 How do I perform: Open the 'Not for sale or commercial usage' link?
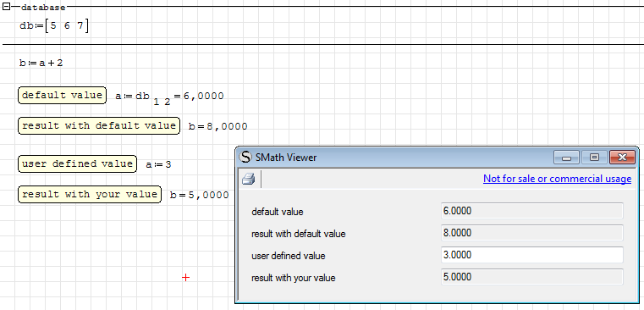pos(557,179)
